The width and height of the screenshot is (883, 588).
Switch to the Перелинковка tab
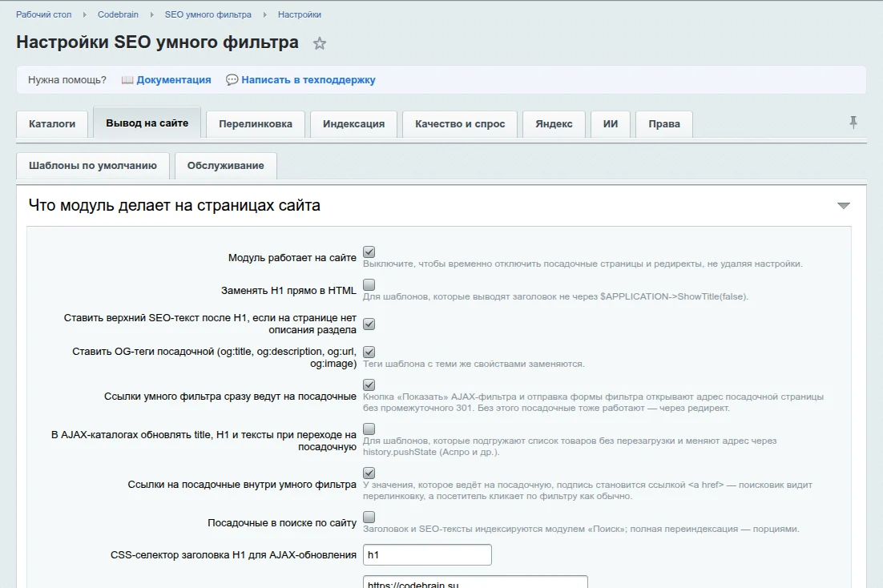[x=256, y=124]
